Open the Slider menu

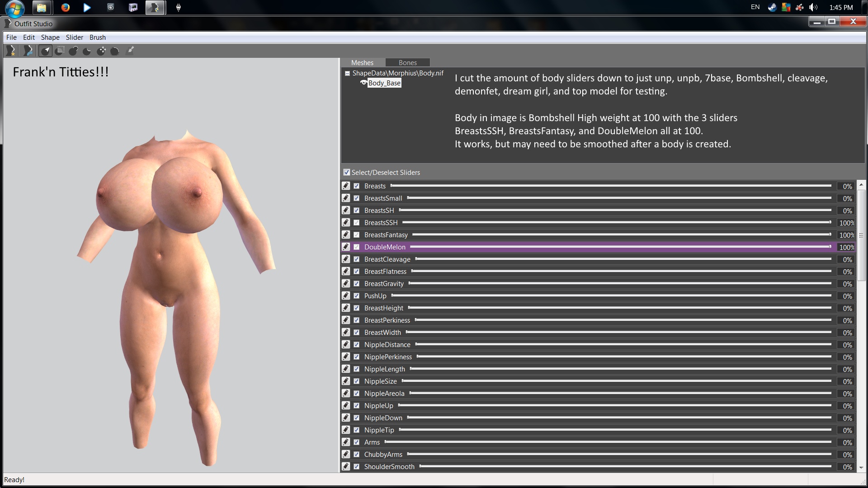(74, 38)
